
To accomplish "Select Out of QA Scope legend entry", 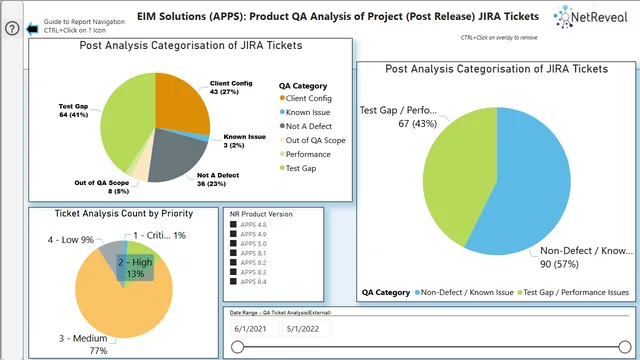I will [312, 140].
